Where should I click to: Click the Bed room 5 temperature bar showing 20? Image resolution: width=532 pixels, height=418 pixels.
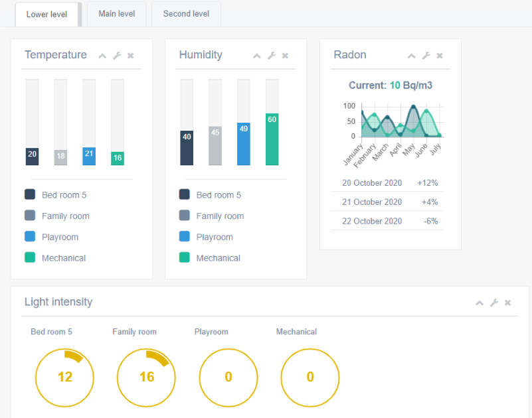point(33,157)
